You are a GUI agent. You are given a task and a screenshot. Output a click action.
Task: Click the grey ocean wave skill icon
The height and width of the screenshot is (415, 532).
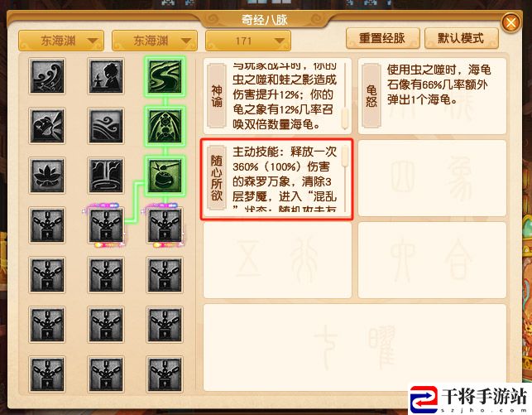47,76
